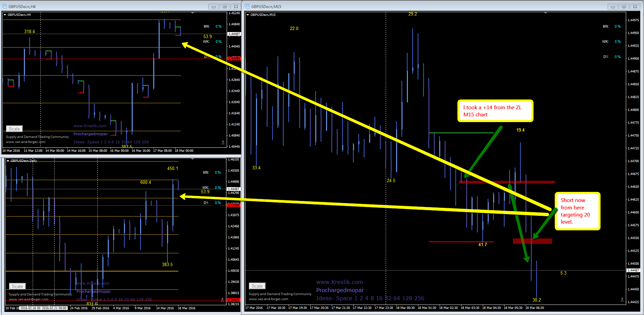Minimize the GBPUSDecn,M15 chart window

coord(613,6)
